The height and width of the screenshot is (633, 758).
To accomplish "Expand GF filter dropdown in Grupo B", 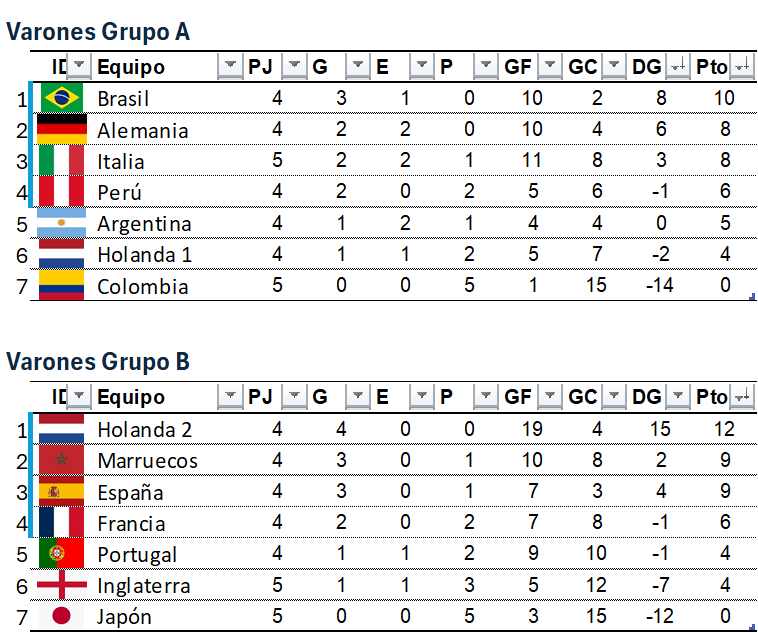I will click(550, 397).
